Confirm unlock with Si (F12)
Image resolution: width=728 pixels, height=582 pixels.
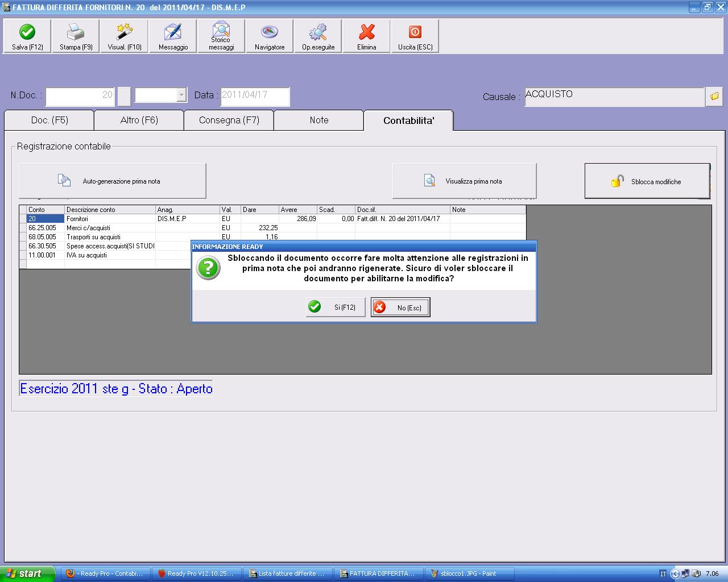pyautogui.click(x=336, y=307)
